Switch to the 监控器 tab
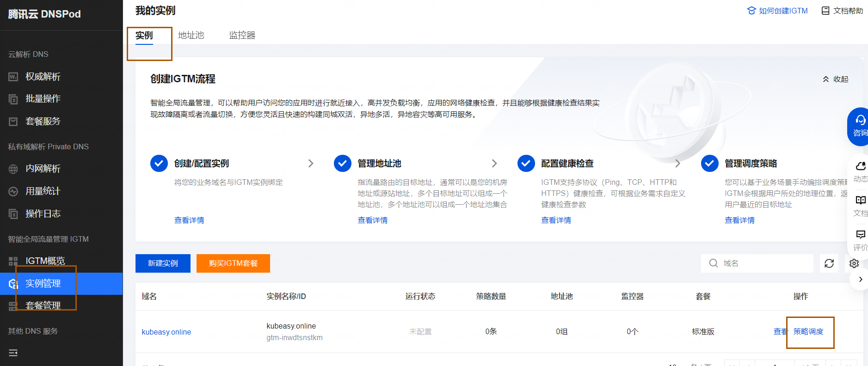The width and height of the screenshot is (868, 366). [x=242, y=35]
